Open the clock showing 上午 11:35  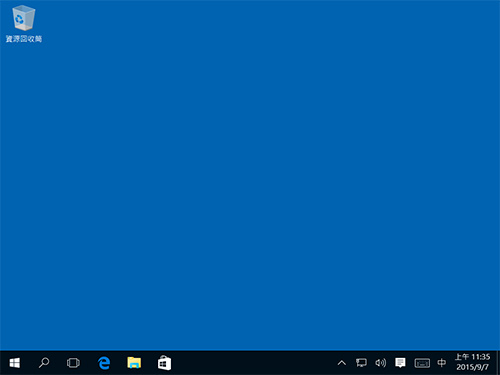472,362
